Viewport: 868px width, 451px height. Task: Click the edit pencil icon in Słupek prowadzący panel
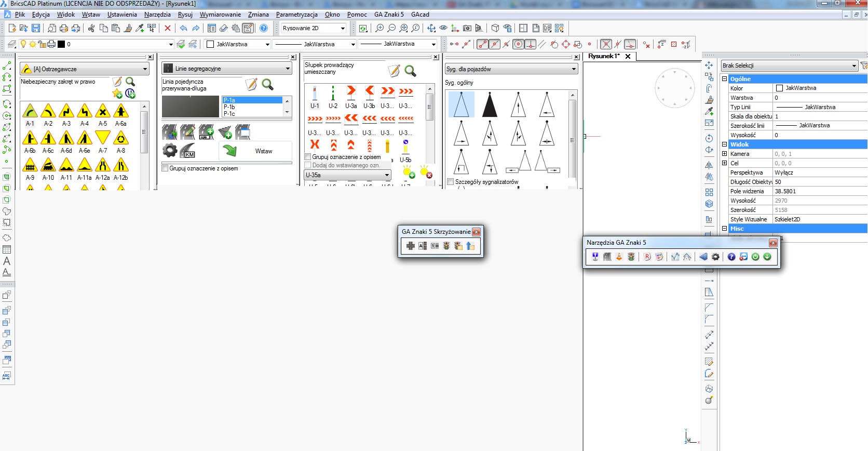pos(394,71)
